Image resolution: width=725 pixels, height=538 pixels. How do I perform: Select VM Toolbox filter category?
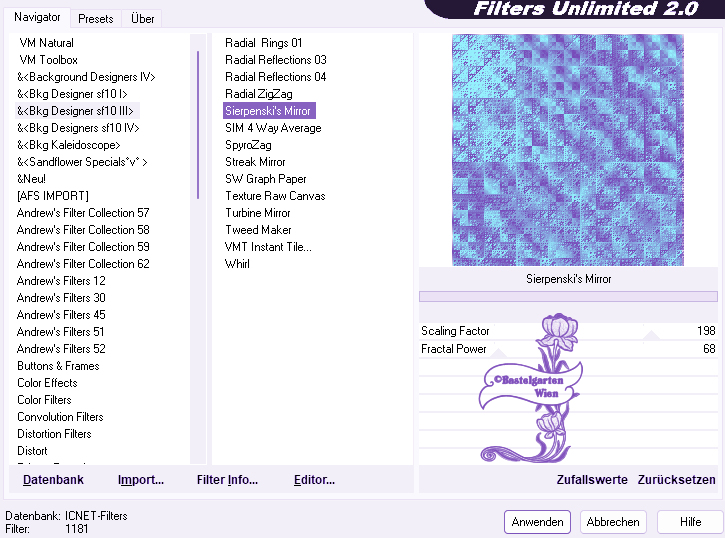(x=49, y=60)
